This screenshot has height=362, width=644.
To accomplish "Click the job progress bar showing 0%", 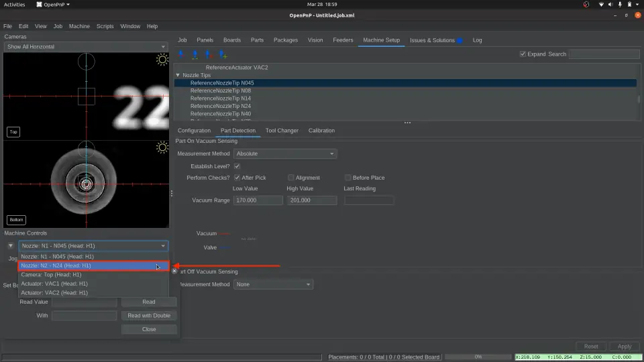I will [x=478, y=357].
